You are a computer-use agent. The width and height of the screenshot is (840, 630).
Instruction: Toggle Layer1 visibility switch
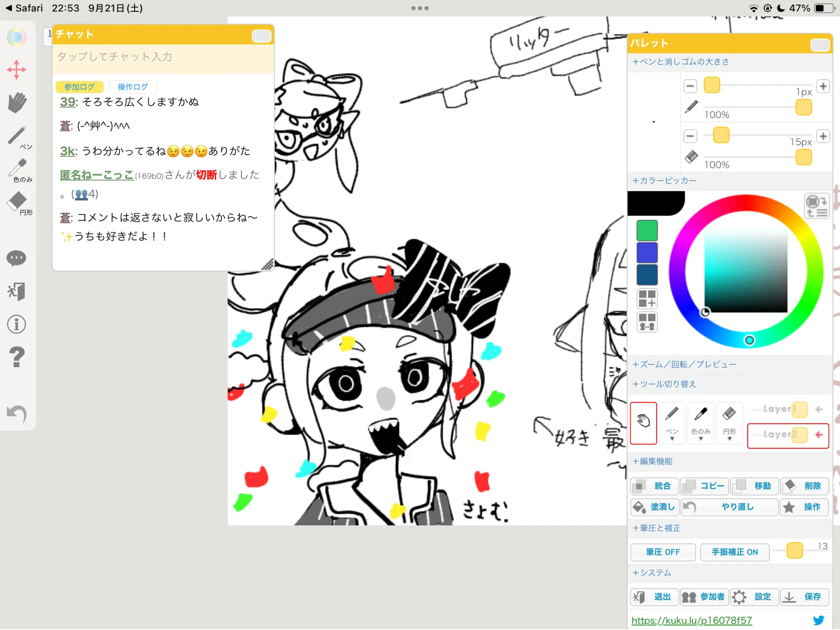tap(800, 409)
